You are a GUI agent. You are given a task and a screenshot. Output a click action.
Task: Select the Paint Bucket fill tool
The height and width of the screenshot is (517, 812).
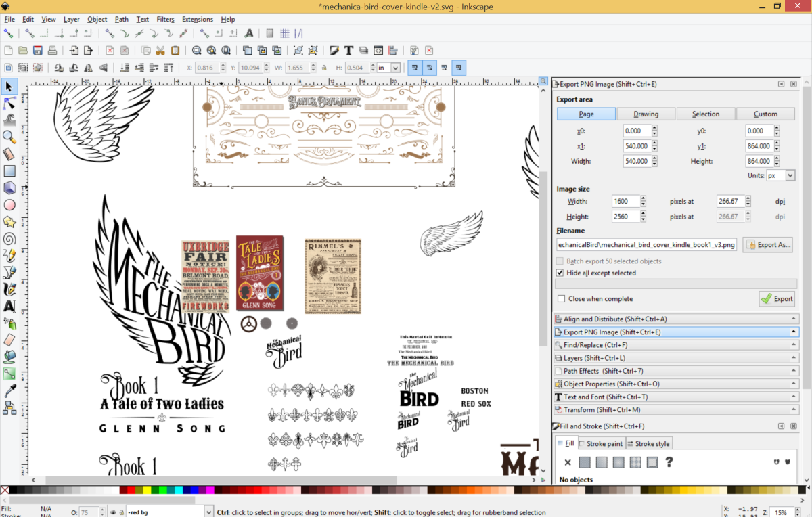tap(9, 357)
